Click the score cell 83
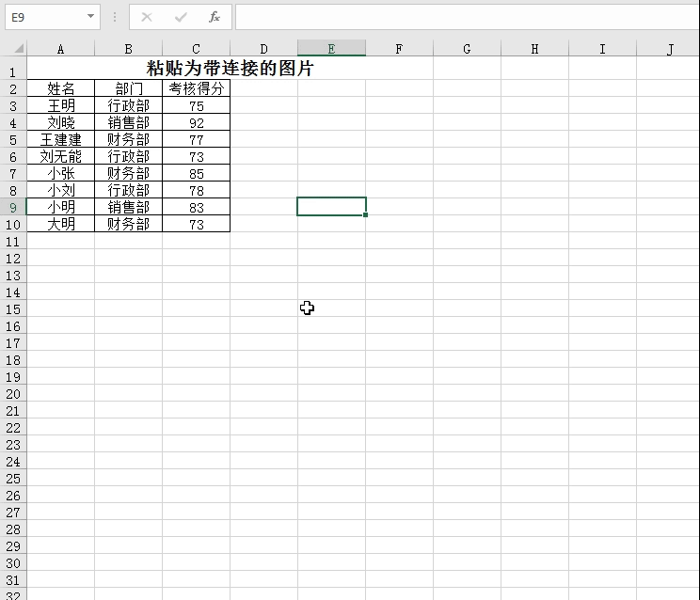Image resolution: width=700 pixels, height=600 pixels. 196,207
